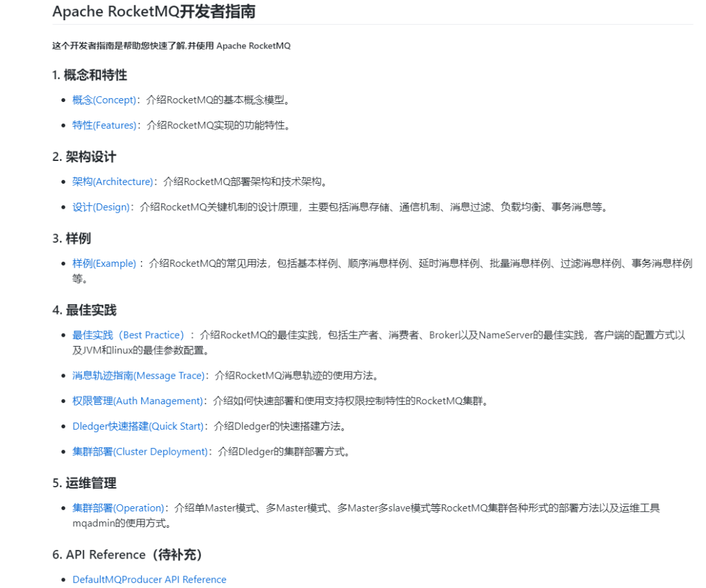Viewport: 706px width, 588px height.
Task: Click the page title Apache RocketMQ开发者指南
Action: coord(154,11)
